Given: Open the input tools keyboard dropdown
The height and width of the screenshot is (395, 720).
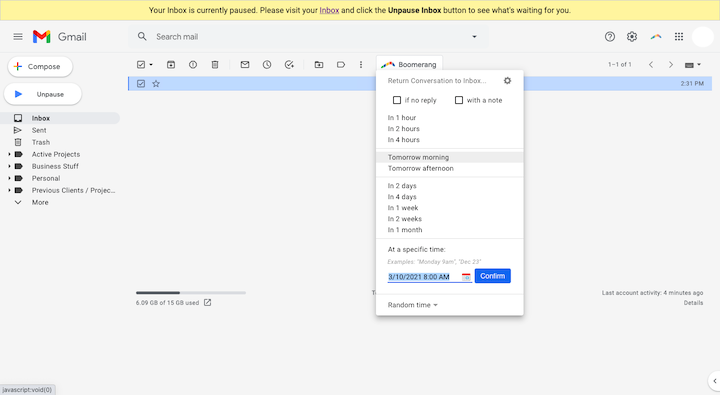Looking at the screenshot, I should (692, 65).
